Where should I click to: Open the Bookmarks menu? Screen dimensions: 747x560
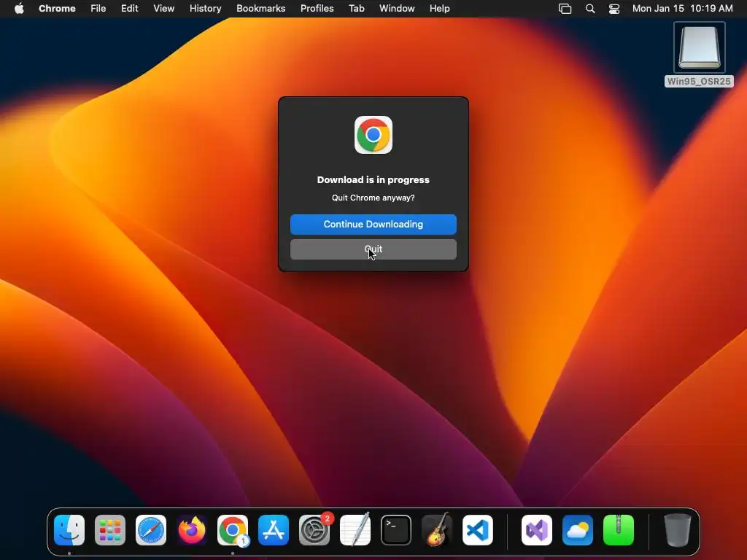pos(260,9)
